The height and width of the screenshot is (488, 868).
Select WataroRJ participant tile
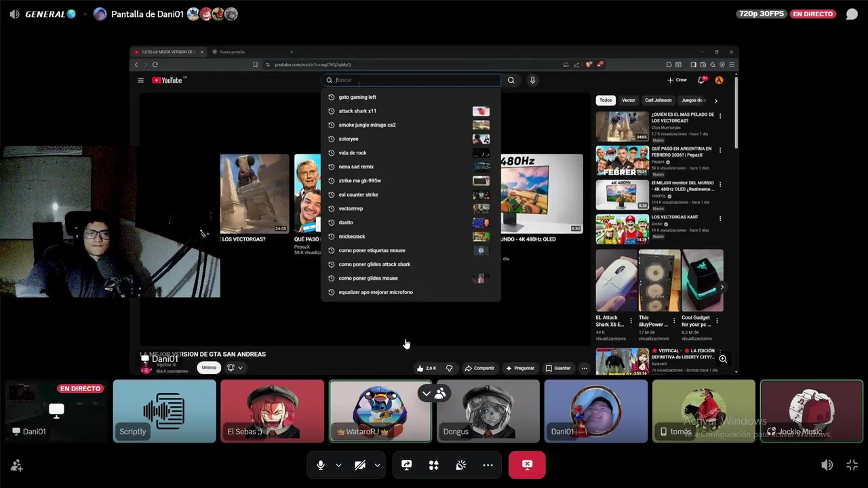380,411
